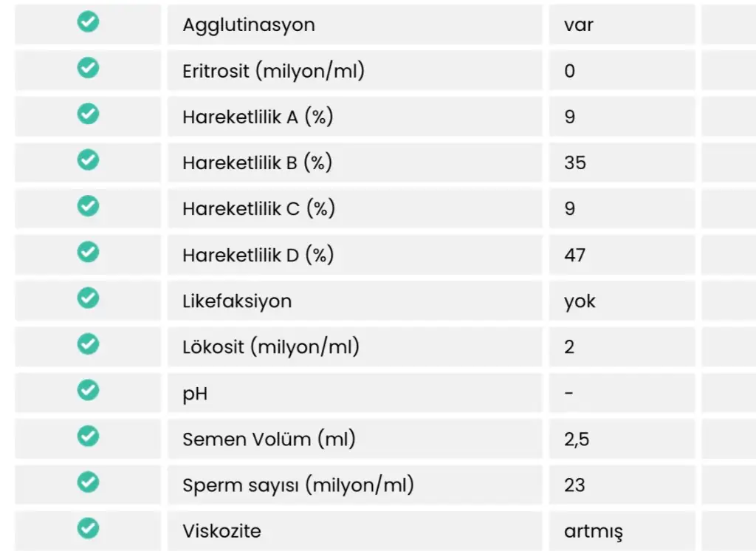Toggle the Sperm sayısı check mark
Image resolution: width=756 pixels, height=551 pixels.
coord(88,482)
